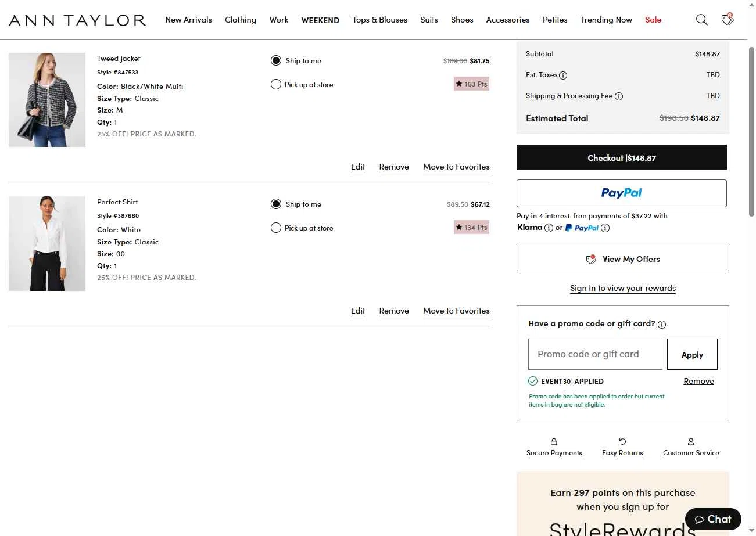Image resolution: width=756 pixels, height=536 pixels.
Task: Select Pick up at store for Perfect Shirt
Action: point(276,228)
